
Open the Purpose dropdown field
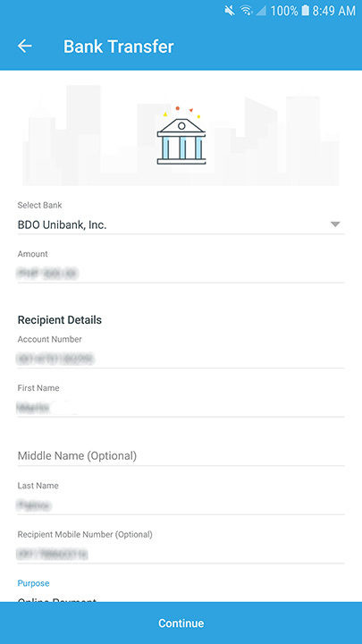click(181, 597)
